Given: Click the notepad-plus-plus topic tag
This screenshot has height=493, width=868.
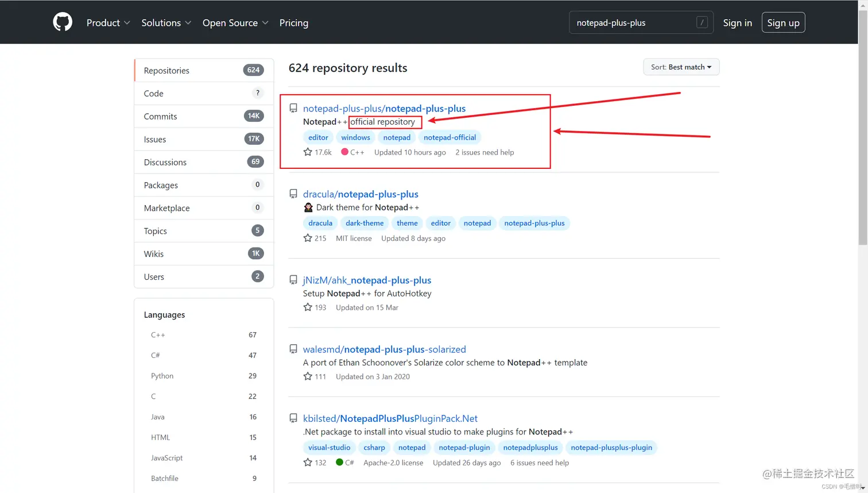Looking at the screenshot, I should click(x=534, y=223).
